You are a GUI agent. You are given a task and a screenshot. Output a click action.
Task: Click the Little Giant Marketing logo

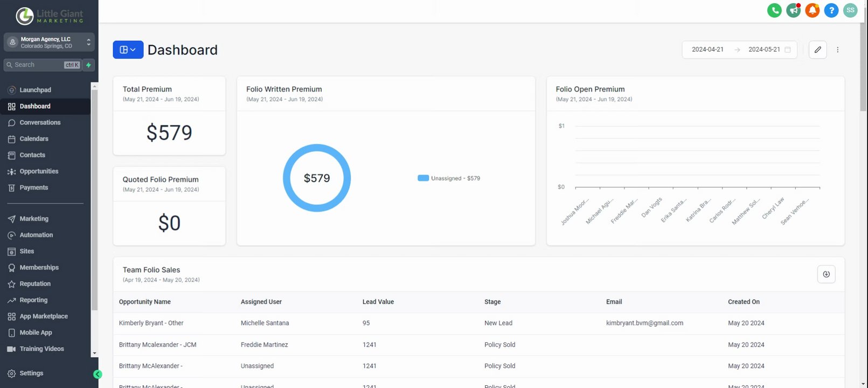pos(50,16)
